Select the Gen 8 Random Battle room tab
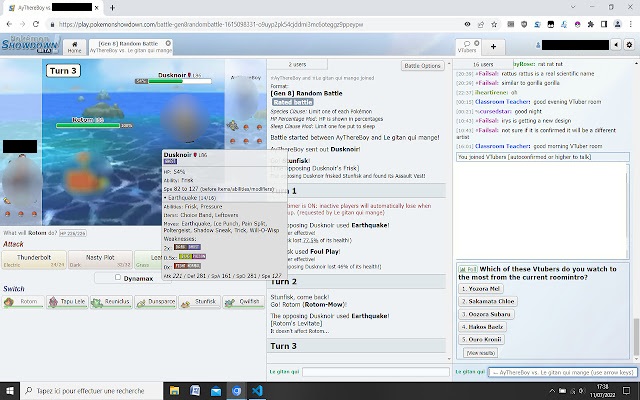Viewport: 640px width, 400px height. coord(130,47)
